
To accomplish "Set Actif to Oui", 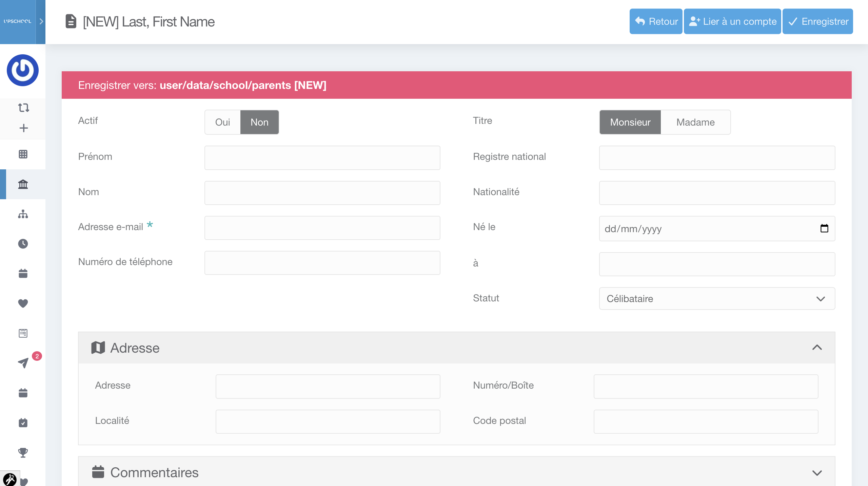I will [x=223, y=122].
